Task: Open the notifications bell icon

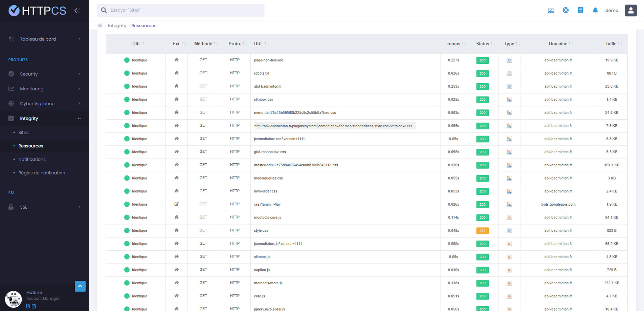Action: point(595,11)
